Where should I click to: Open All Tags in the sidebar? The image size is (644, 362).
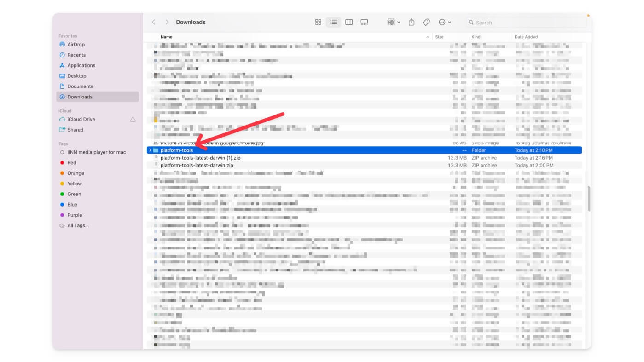[98, 225]
